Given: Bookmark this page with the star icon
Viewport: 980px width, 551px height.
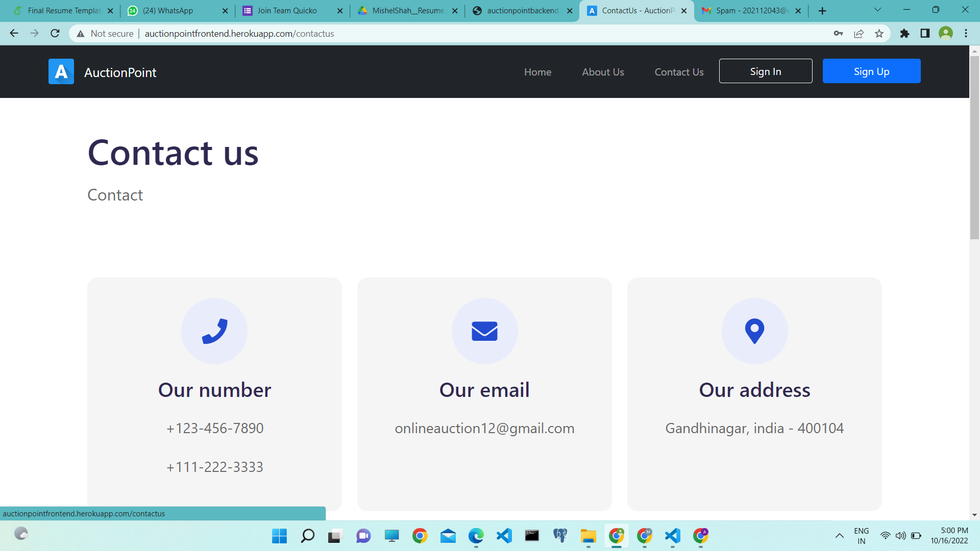Looking at the screenshot, I should [x=879, y=34].
